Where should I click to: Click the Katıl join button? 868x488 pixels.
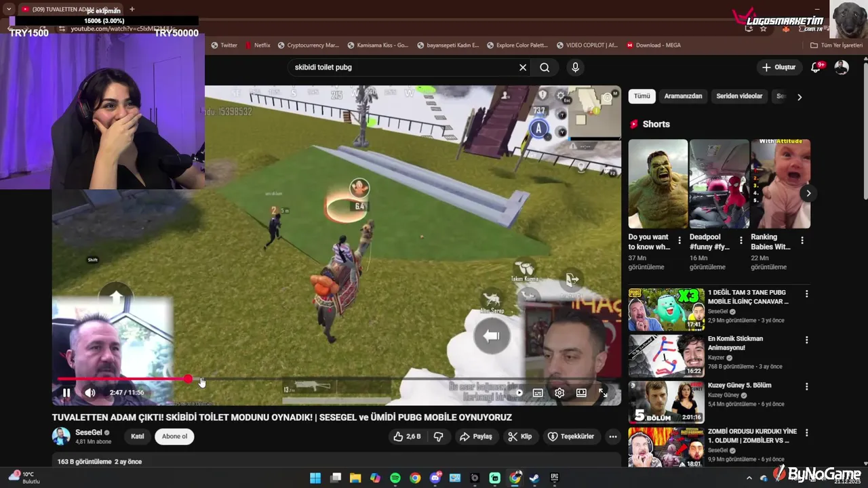(x=138, y=436)
